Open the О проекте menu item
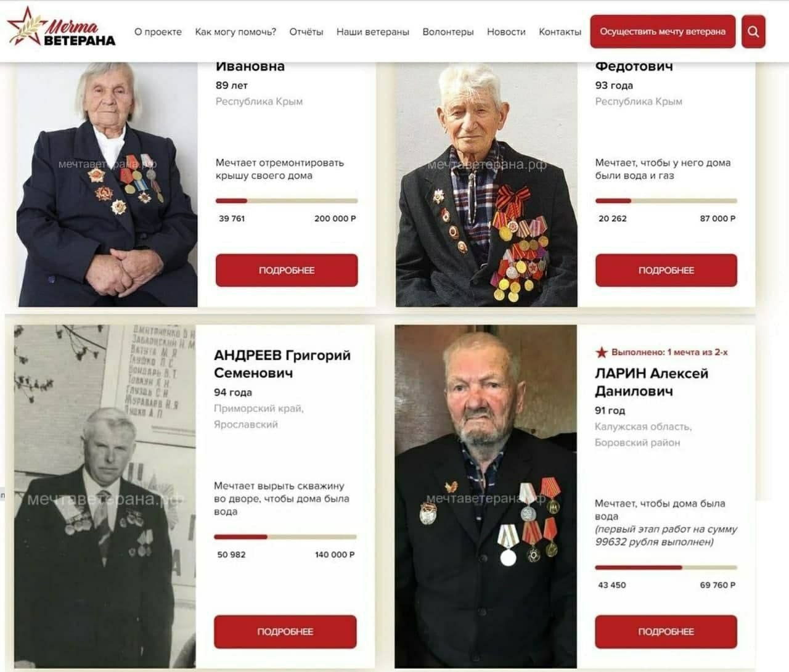Image resolution: width=789 pixels, height=672 pixels. coord(158,32)
